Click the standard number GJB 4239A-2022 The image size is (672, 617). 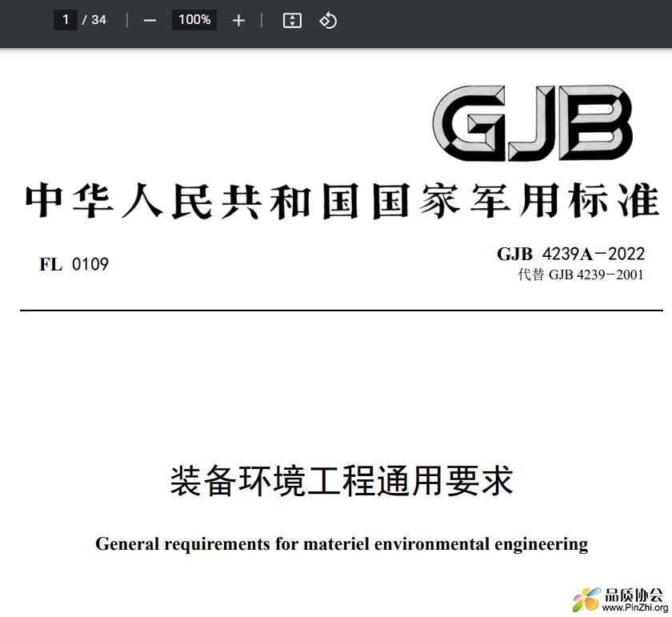[571, 254]
